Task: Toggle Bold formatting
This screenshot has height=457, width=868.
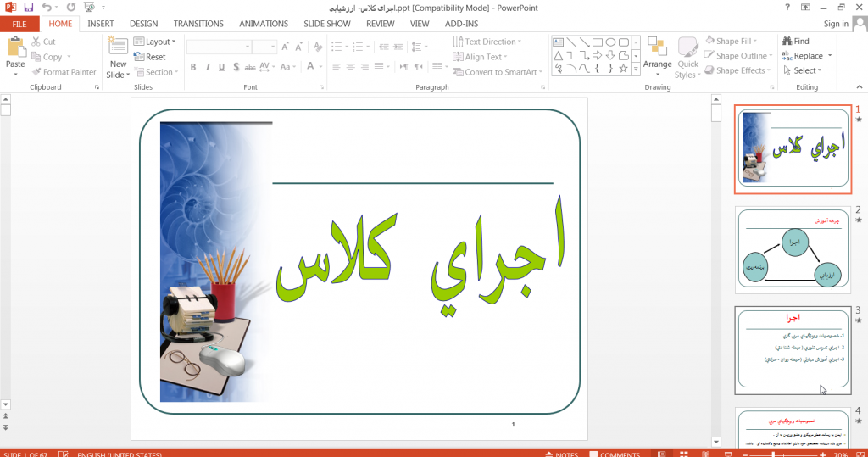Action: pyautogui.click(x=193, y=66)
